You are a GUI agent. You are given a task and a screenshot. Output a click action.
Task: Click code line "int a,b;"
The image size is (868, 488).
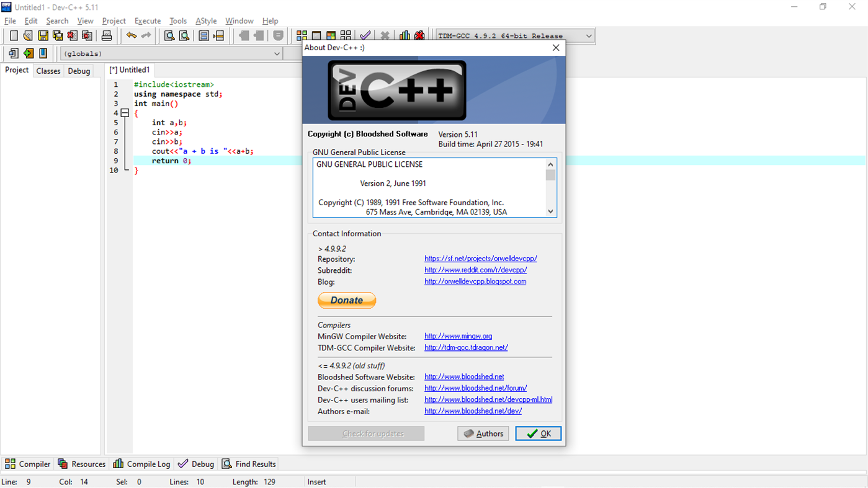coord(169,123)
